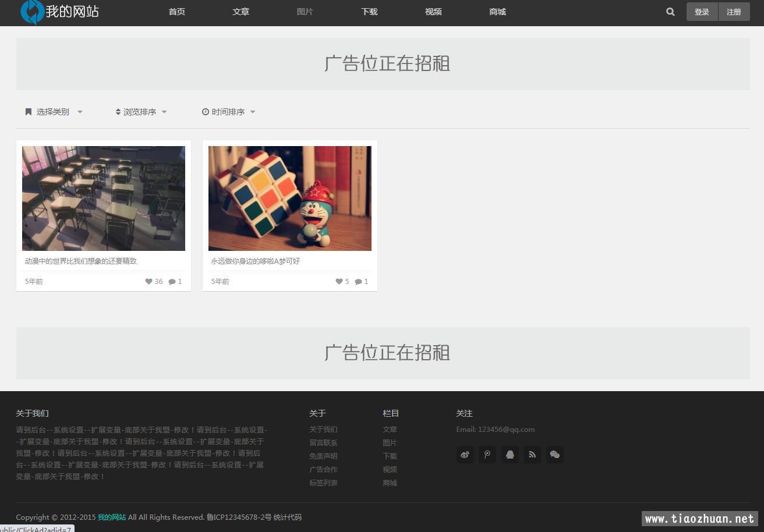764x532 pixels.
Task: Expand the 时间排序 time sort dropdown
Action: pos(229,112)
